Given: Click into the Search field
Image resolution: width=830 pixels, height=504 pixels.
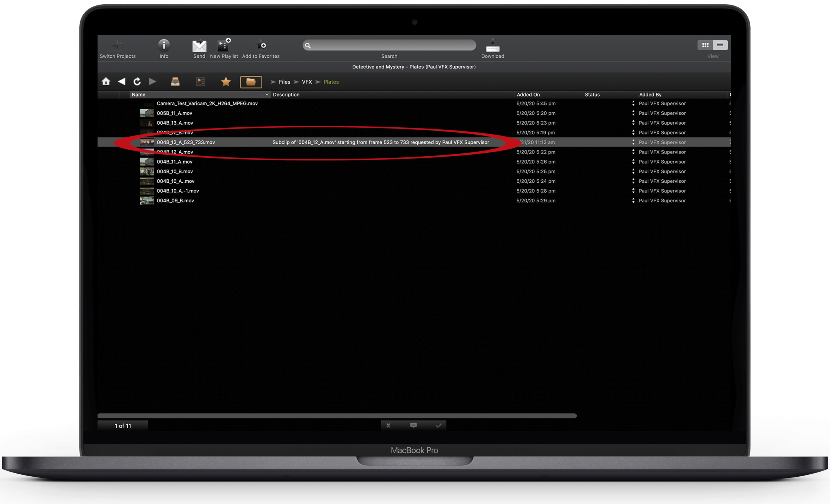Looking at the screenshot, I should tap(389, 45).
